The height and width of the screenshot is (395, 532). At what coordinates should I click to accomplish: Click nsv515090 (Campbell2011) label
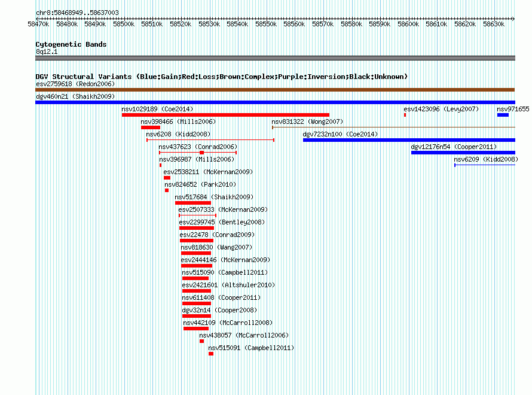(225, 272)
